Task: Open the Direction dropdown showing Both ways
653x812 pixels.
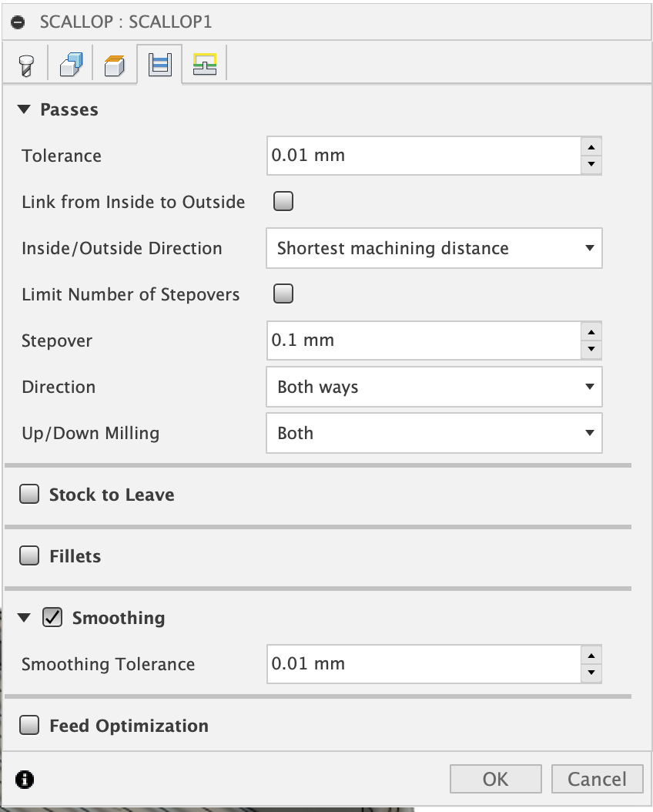Action: [434, 387]
